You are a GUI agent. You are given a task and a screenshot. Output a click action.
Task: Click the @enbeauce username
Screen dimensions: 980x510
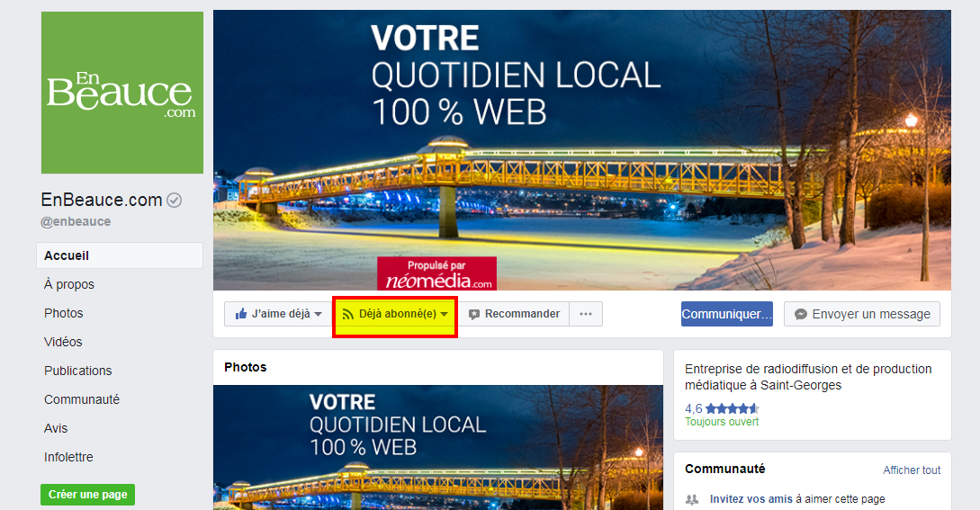76,221
